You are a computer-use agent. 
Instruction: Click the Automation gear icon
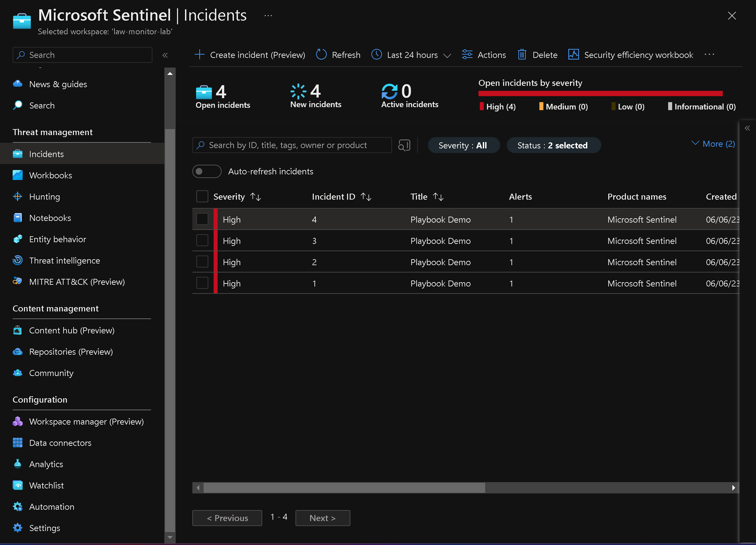point(18,507)
